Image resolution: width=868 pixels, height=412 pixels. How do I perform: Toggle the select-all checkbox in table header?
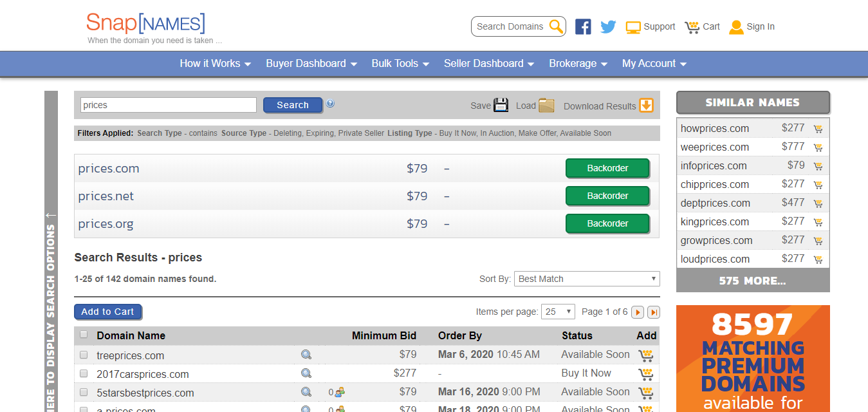(x=84, y=335)
